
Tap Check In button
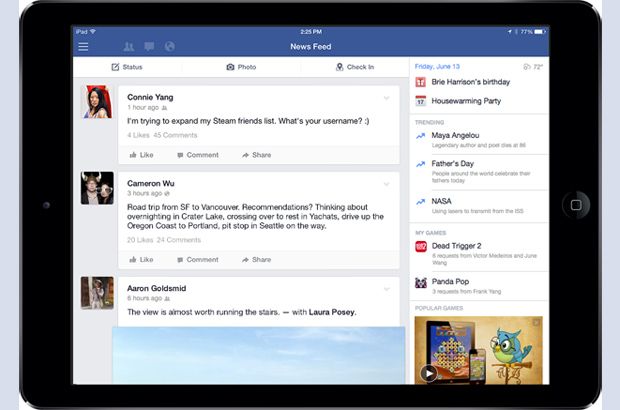click(355, 67)
